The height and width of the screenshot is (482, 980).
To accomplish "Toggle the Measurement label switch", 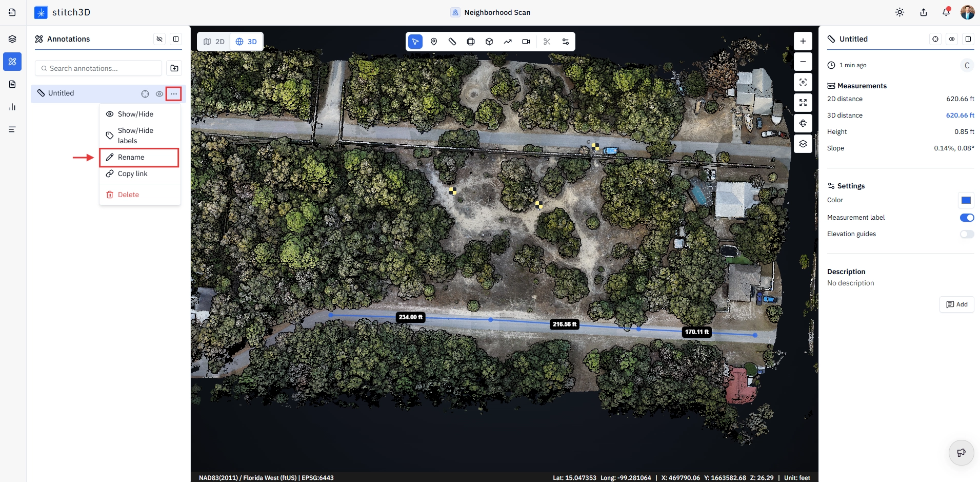I will [967, 218].
